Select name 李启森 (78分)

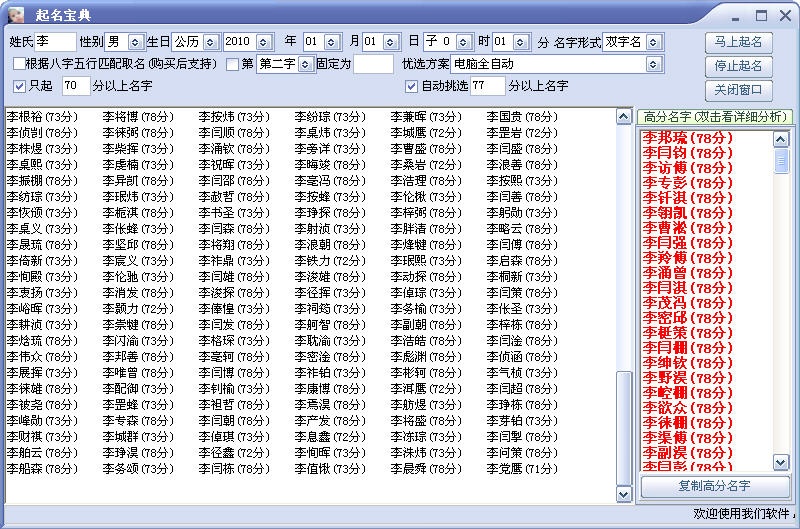pyautogui.click(x=522, y=261)
